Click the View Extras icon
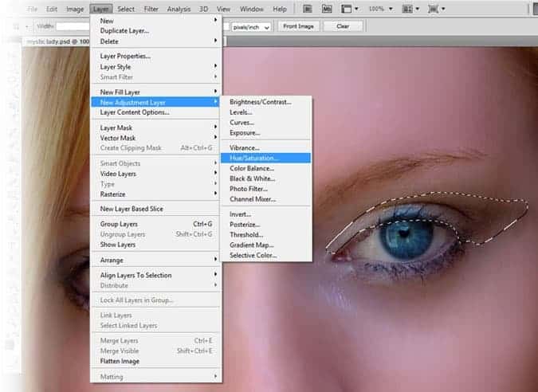The width and height of the screenshot is (538, 392). pos(346,9)
